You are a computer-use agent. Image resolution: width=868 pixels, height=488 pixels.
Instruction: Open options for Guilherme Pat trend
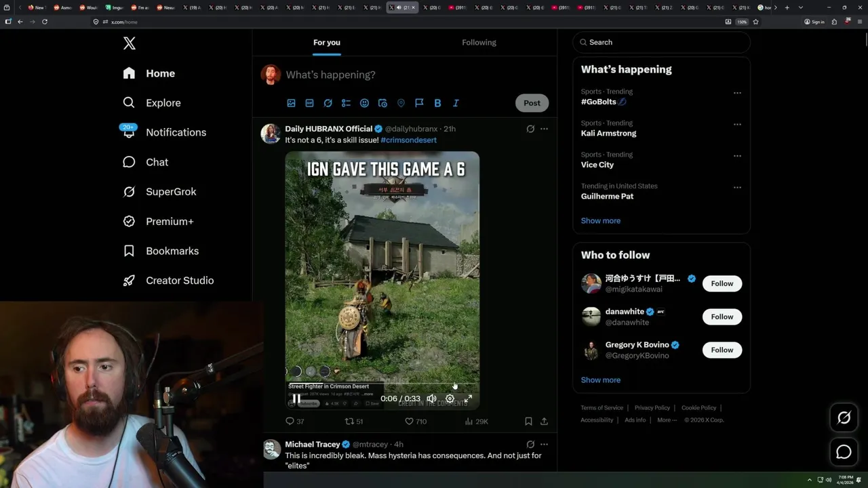coord(737,188)
